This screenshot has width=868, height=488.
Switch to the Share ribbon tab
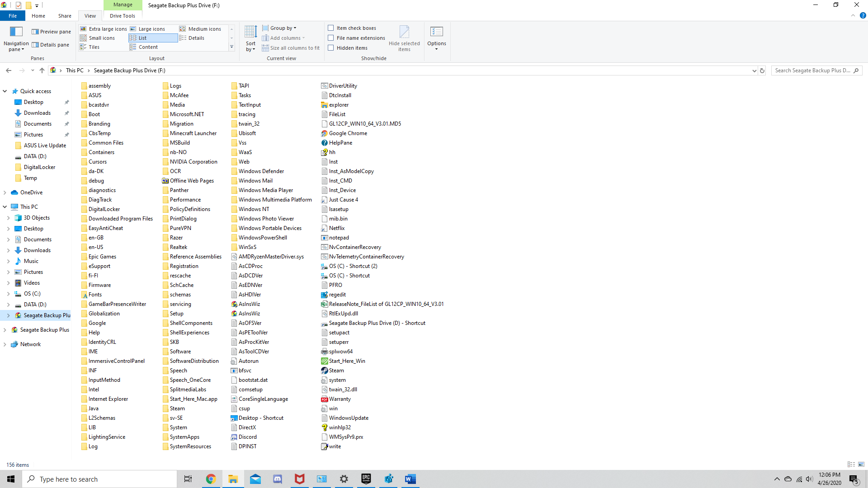(65, 16)
